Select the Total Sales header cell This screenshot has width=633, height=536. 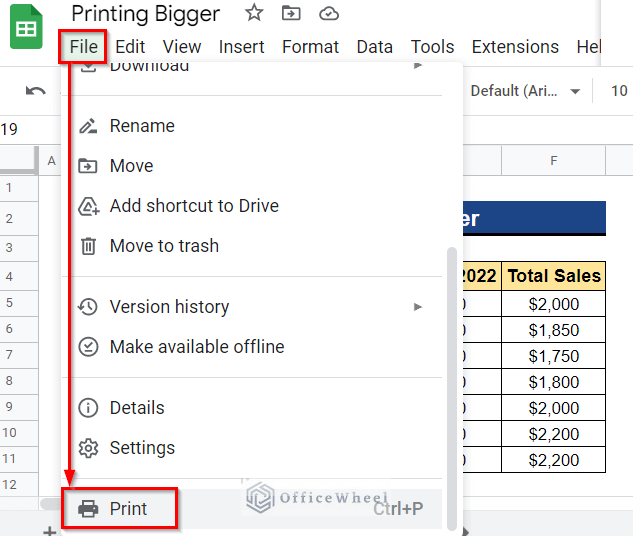tap(553, 276)
